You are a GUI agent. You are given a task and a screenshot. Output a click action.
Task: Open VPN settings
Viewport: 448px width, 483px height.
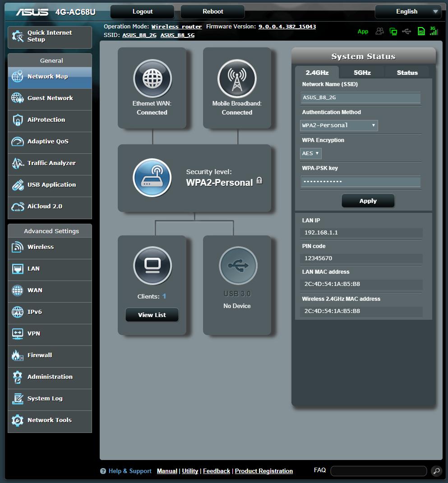[50, 334]
